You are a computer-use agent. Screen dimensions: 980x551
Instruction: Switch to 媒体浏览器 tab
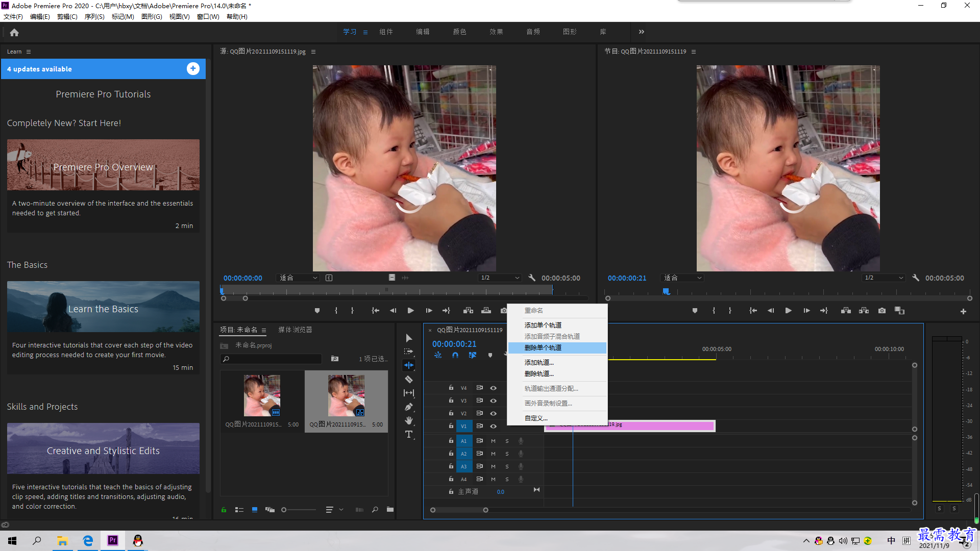295,330
